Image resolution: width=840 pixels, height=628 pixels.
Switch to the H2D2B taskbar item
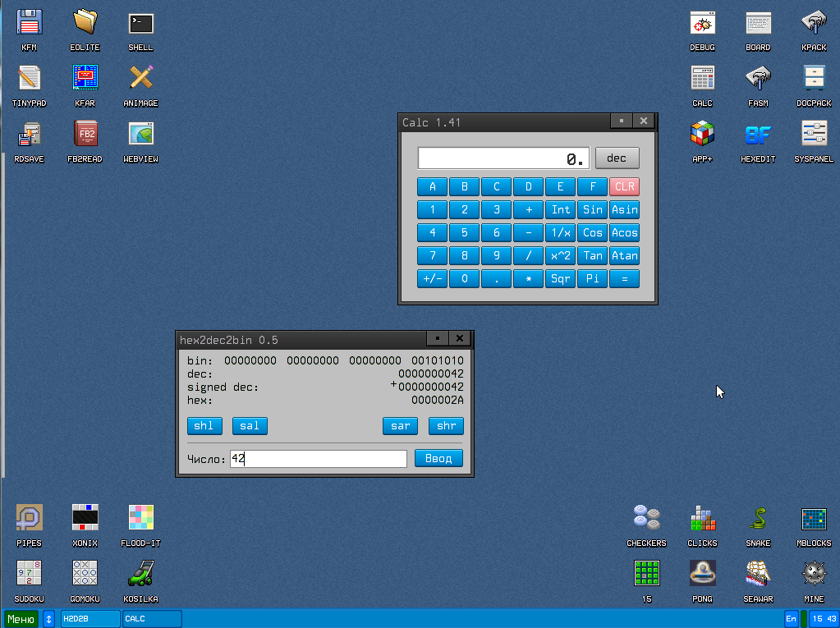(x=90, y=619)
